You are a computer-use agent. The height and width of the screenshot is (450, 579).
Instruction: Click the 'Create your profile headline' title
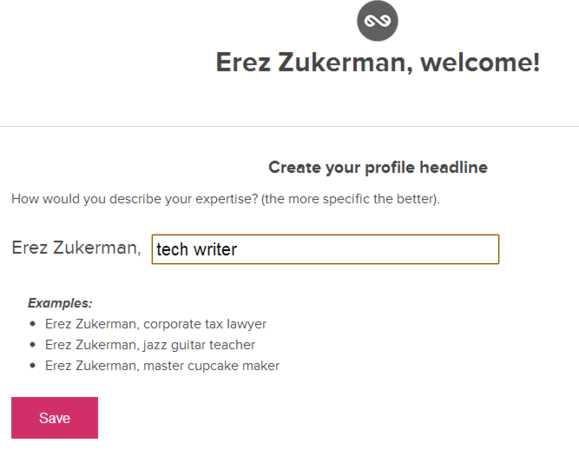point(378,168)
